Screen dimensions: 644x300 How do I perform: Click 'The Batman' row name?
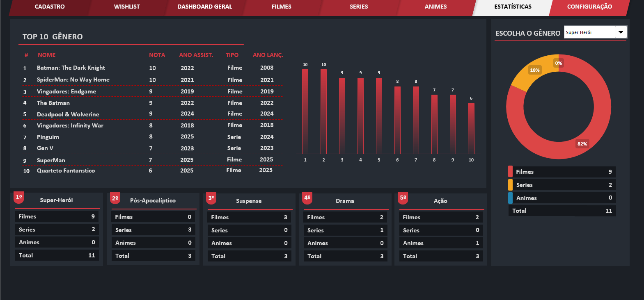tap(53, 103)
